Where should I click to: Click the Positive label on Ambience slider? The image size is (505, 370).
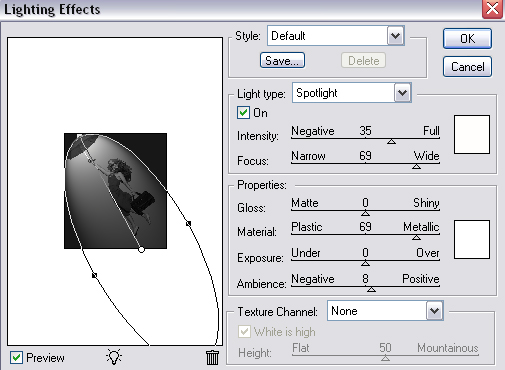(421, 279)
